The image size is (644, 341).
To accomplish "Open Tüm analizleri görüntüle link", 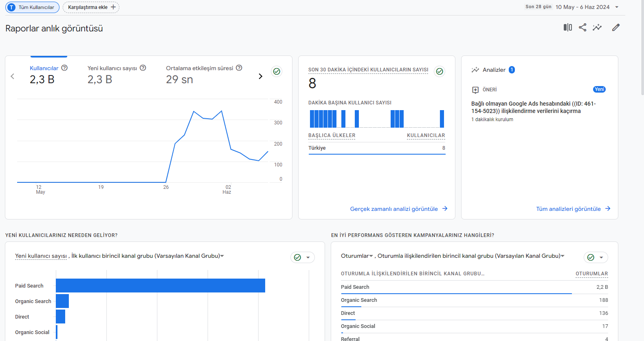I will (573, 209).
